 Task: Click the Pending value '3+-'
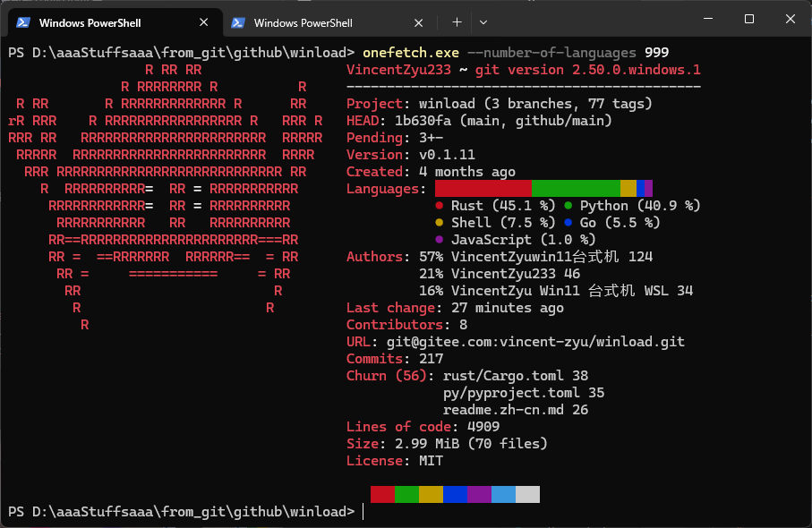[x=431, y=138]
